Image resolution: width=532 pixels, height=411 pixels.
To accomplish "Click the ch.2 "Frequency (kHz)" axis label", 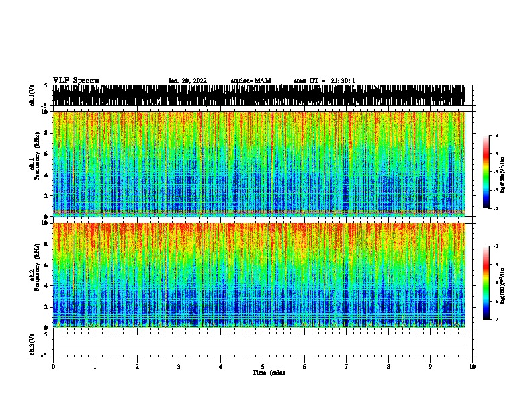I will point(37,267).
